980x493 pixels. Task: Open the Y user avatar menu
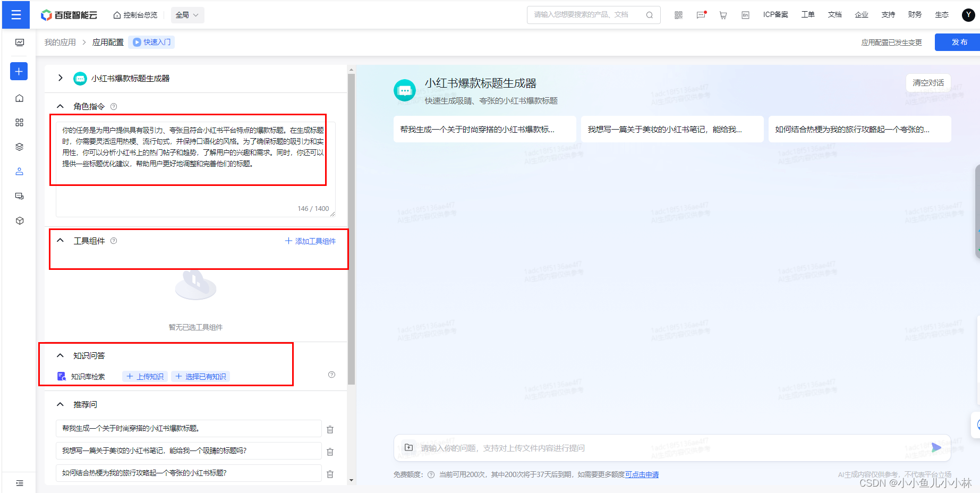pos(968,15)
